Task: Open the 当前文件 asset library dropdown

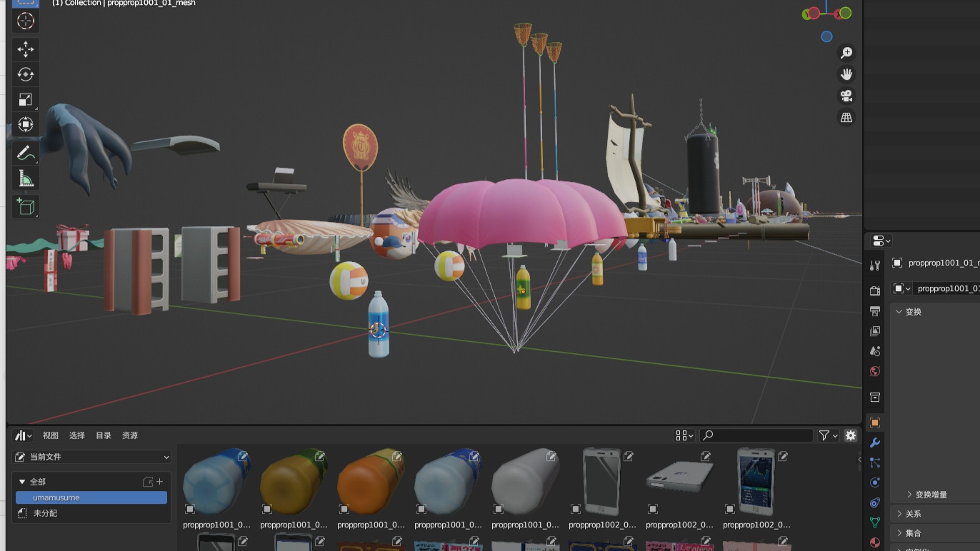Action: pos(92,457)
